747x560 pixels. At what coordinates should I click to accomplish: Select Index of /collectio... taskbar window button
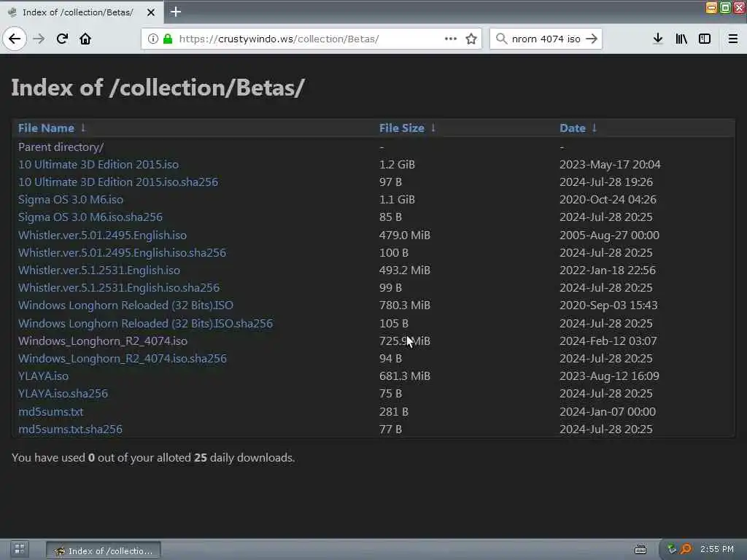coord(104,551)
